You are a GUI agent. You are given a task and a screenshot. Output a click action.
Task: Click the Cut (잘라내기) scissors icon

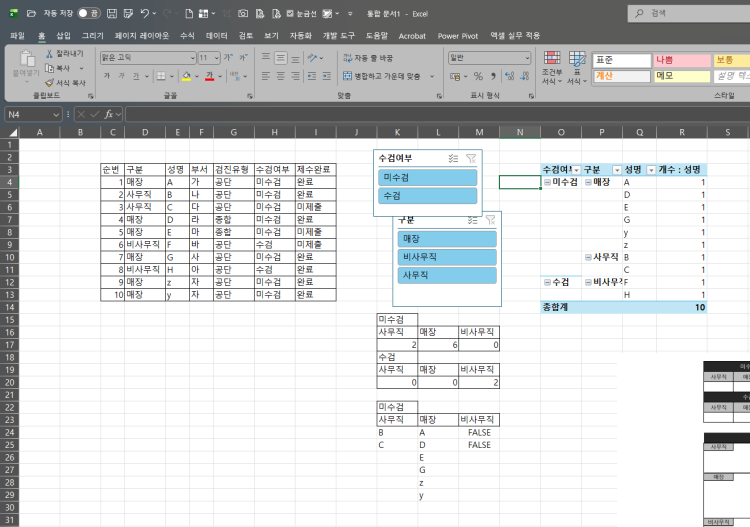49,53
